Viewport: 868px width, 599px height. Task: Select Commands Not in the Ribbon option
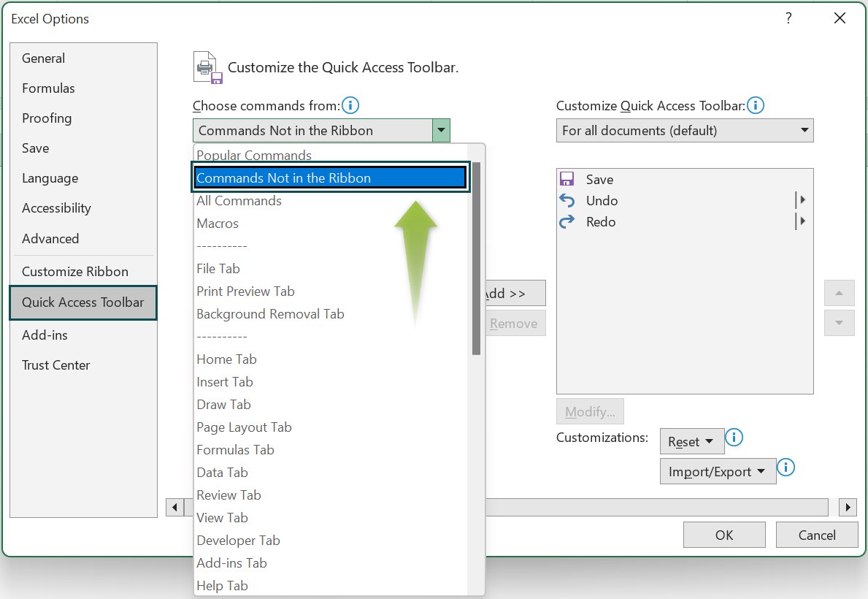[x=331, y=178]
